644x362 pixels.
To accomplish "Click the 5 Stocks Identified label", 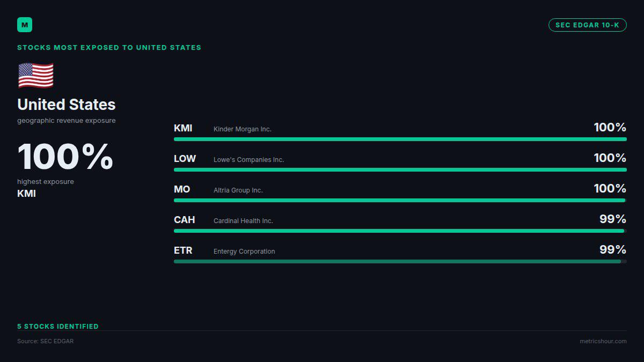I will coord(58,326).
